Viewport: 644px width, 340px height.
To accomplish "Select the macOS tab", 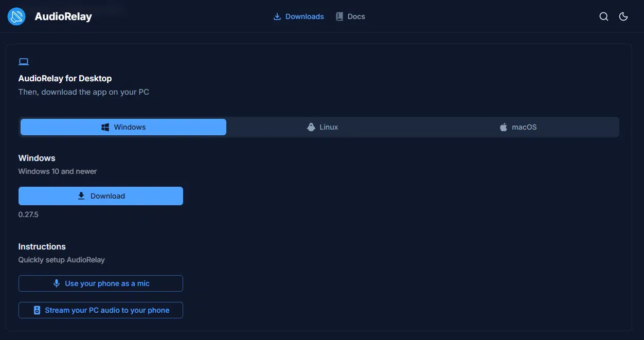I will point(524,127).
